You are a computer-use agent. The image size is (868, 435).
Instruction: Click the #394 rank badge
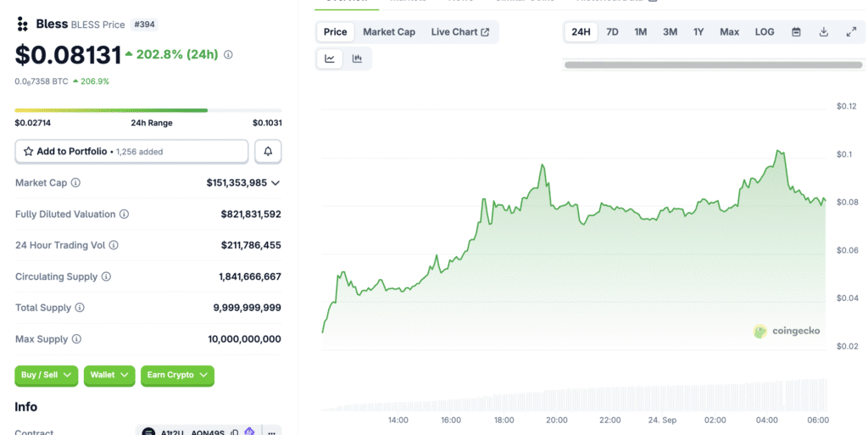(144, 25)
